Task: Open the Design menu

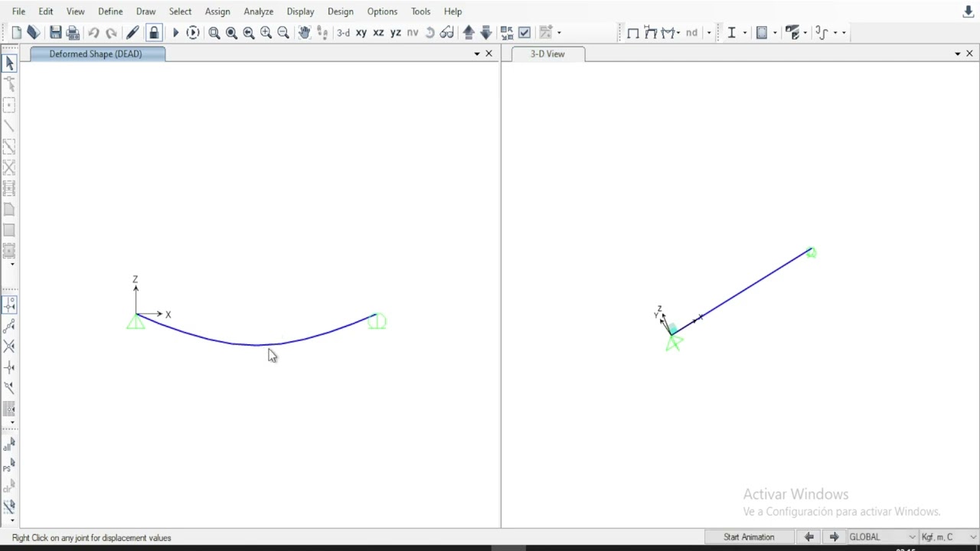Action: (340, 11)
